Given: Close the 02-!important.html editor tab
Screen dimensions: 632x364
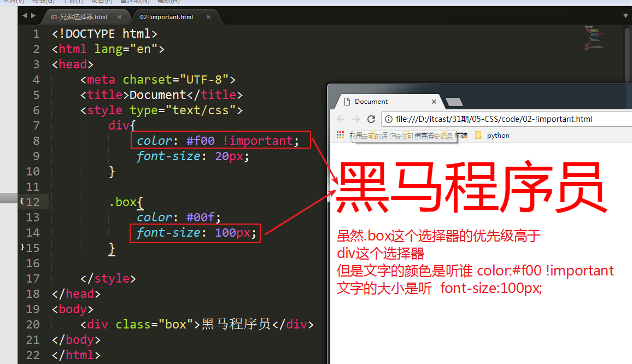Looking at the screenshot, I should [208, 17].
